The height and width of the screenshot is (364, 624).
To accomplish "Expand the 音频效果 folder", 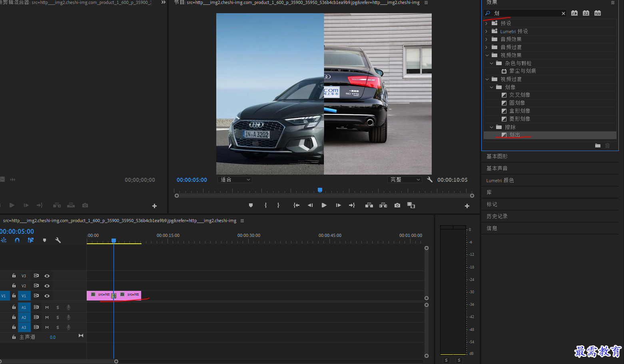I will [x=486, y=39].
